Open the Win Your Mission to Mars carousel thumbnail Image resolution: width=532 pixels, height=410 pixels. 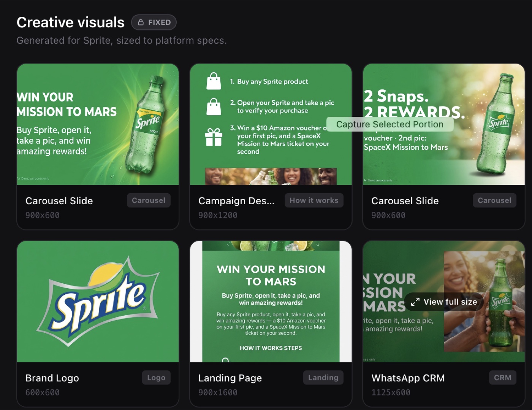[98, 124]
